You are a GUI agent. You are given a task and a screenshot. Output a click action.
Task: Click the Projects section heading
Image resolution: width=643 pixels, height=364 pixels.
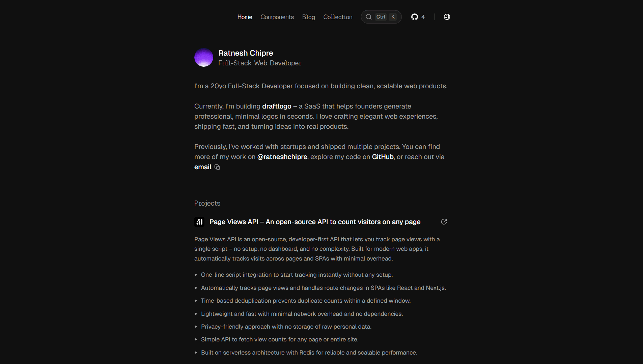[x=207, y=203]
